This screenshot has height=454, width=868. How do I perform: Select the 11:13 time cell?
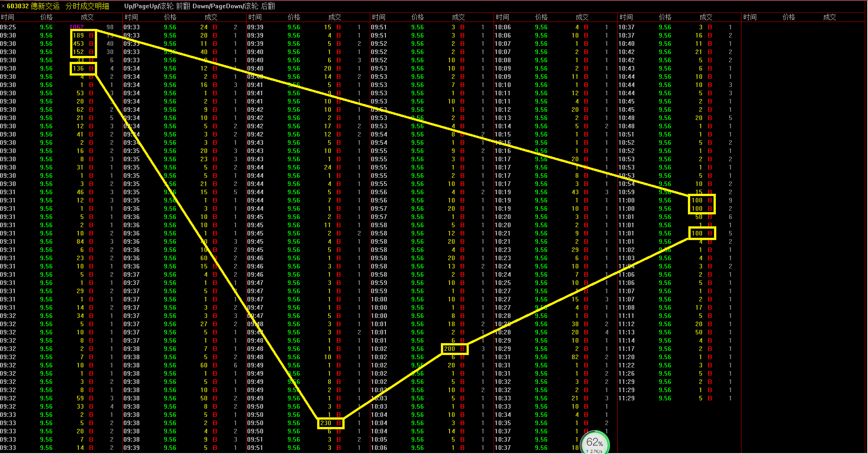tap(626, 332)
